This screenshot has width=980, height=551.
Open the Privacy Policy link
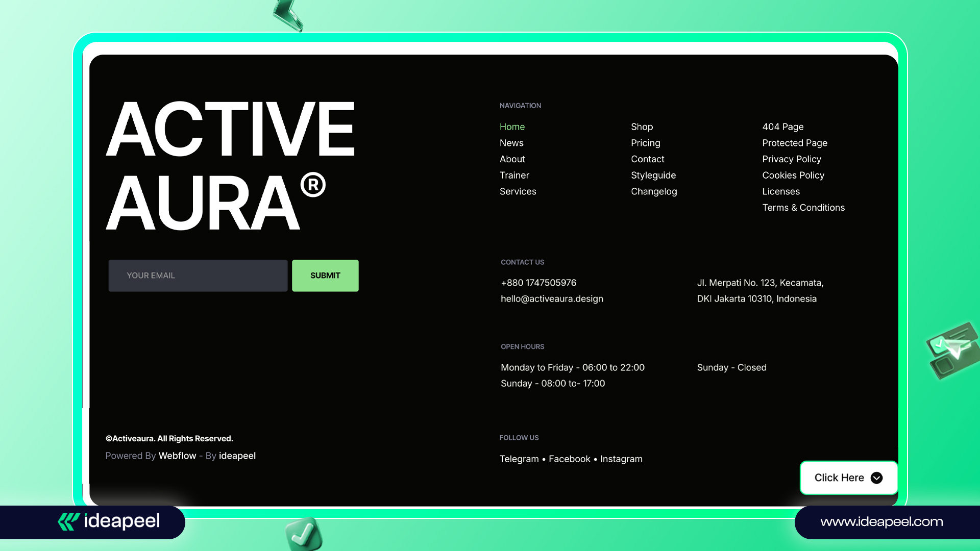(791, 159)
